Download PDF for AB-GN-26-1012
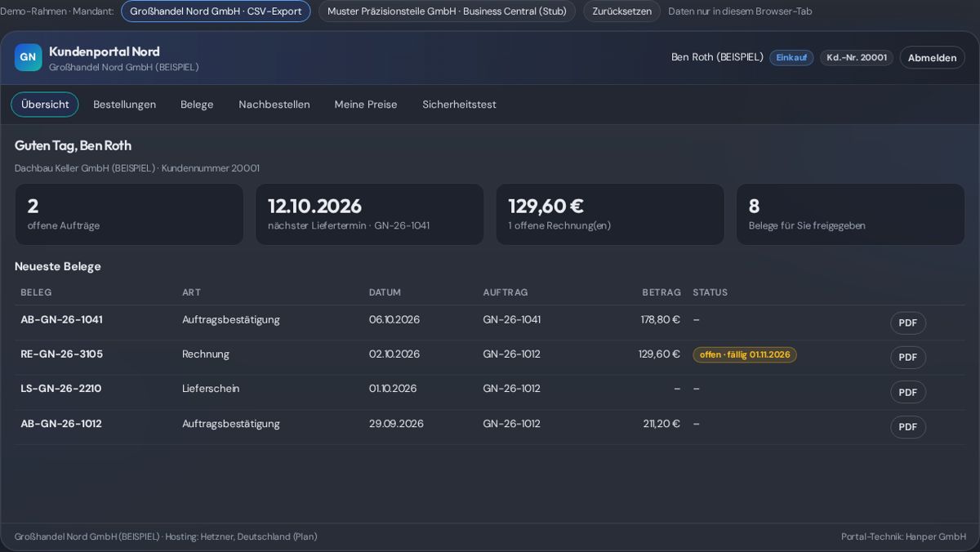This screenshot has width=980, height=552. point(907,427)
